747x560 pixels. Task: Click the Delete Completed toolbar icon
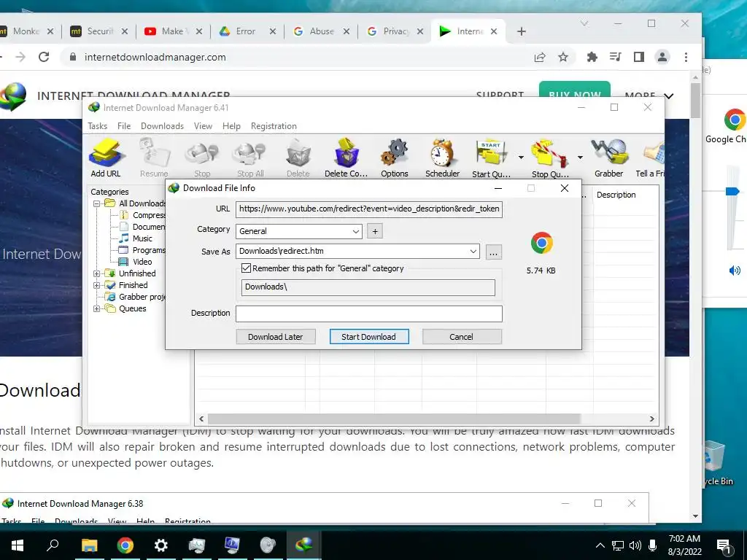tap(347, 157)
